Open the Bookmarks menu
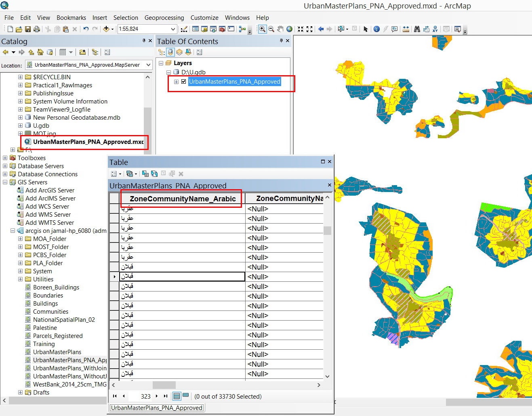Screen dimensions: 532x416 (71, 18)
